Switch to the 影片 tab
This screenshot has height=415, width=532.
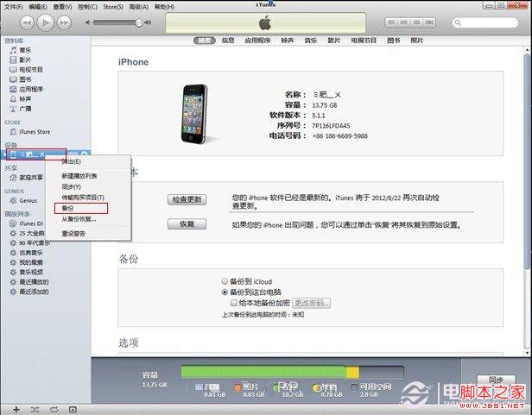[334, 41]
